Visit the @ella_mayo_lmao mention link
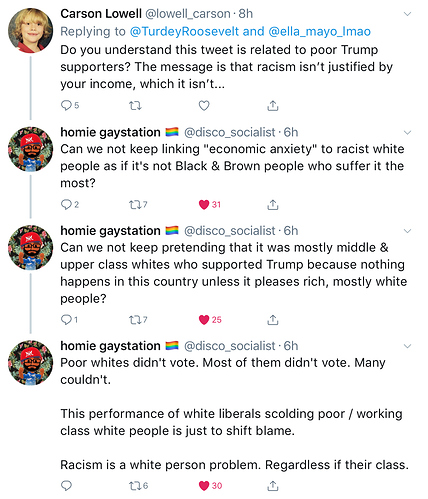 pos(319,31)
